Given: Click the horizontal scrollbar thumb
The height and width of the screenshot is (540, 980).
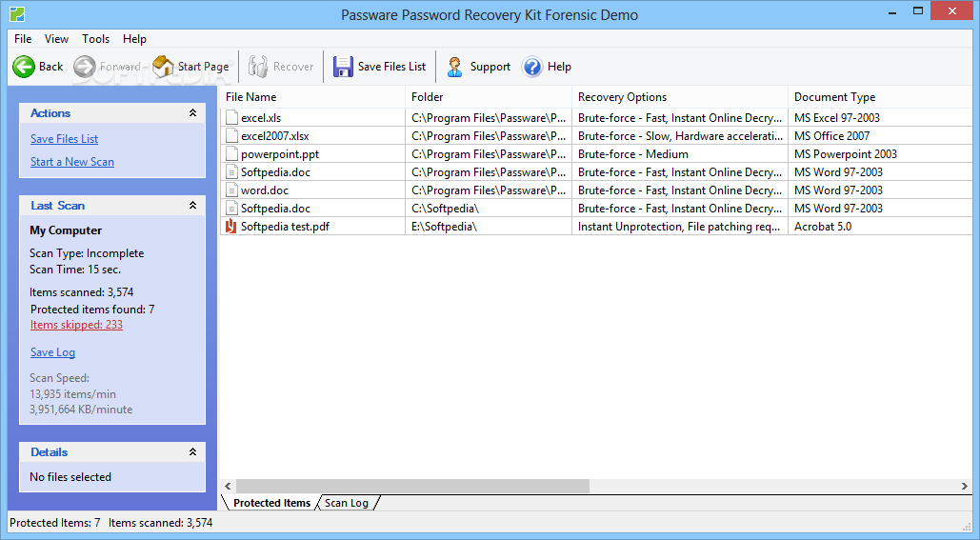Looking at the screenshot, I should point(412,486).
